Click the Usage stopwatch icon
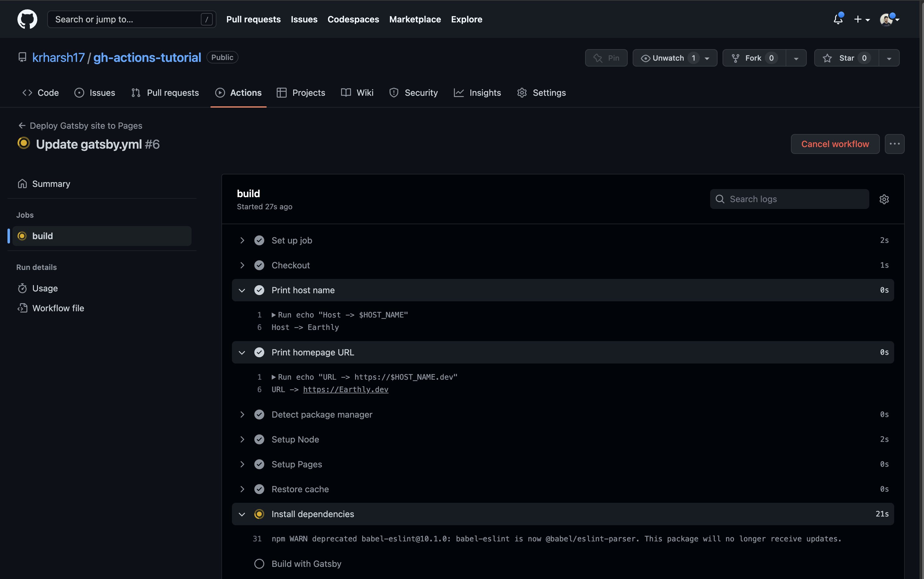 click(x=22, y=288)
